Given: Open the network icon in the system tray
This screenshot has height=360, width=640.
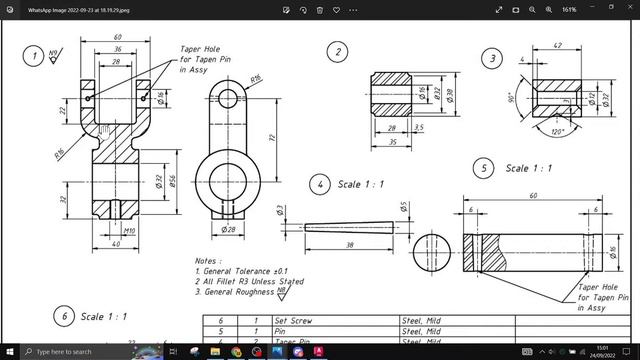Looking at the screenshot, I should click(x=582, y=351).
